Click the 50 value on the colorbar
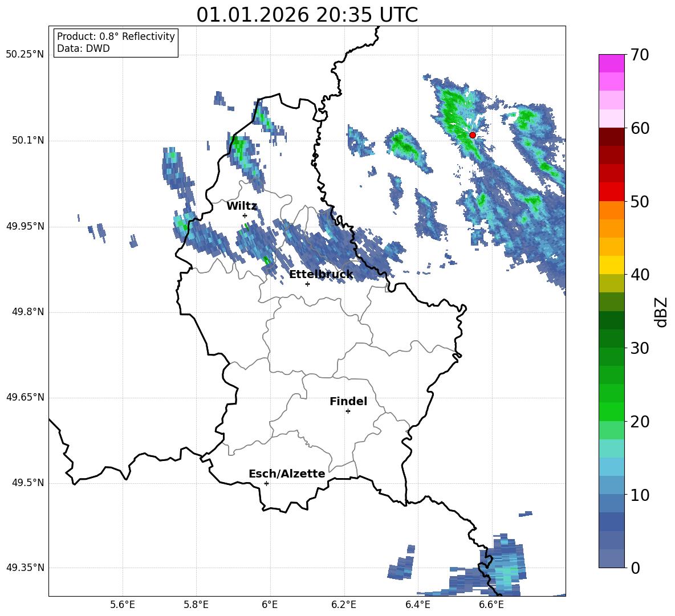 coord(639,202)
